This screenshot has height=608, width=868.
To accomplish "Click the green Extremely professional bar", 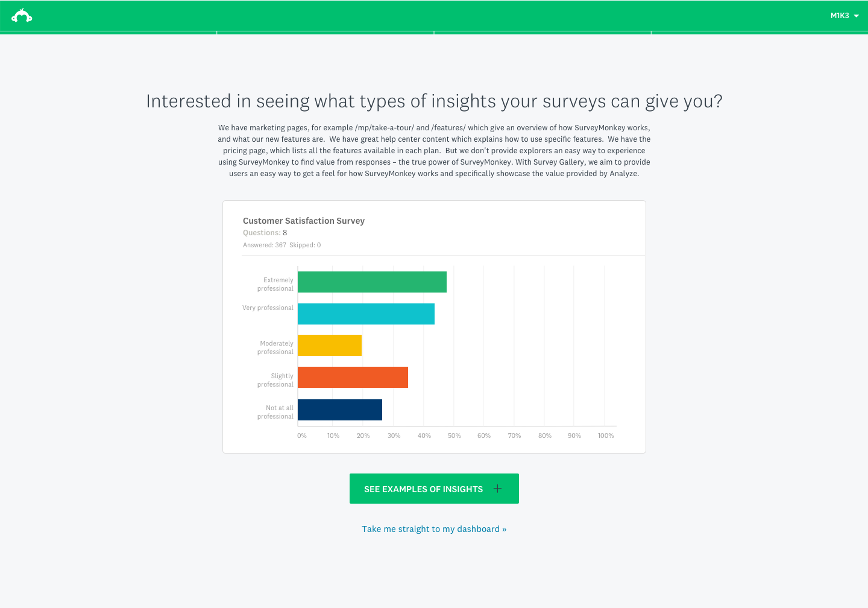I will coord(372,282).
